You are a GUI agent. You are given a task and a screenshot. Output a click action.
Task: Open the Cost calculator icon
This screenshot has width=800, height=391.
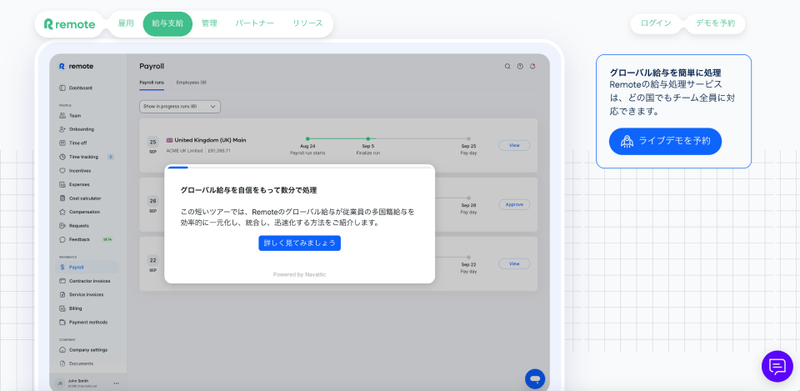click(x=62, y=198)
